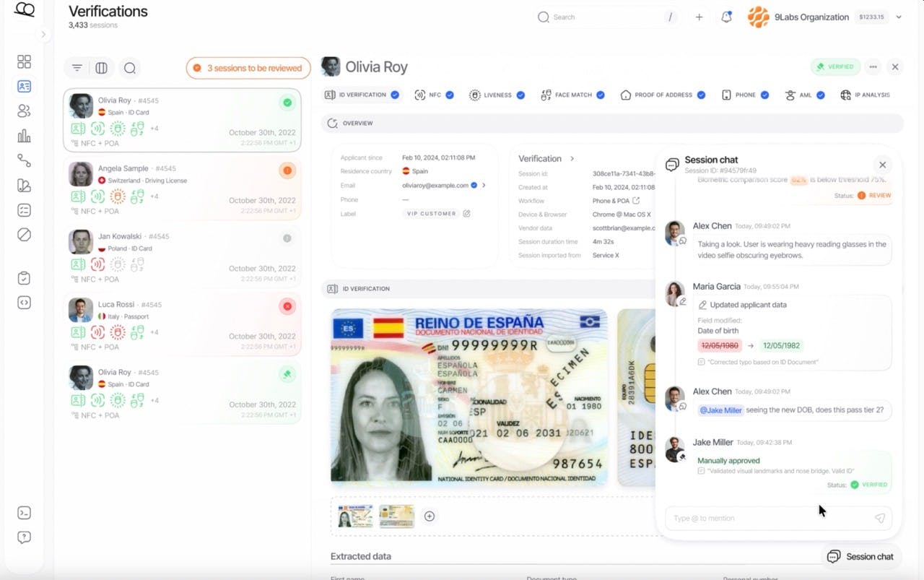This screenshot has width=924, height=580.
Task: Select the ID card back thumbnail
Action: (x=398, y=516)
